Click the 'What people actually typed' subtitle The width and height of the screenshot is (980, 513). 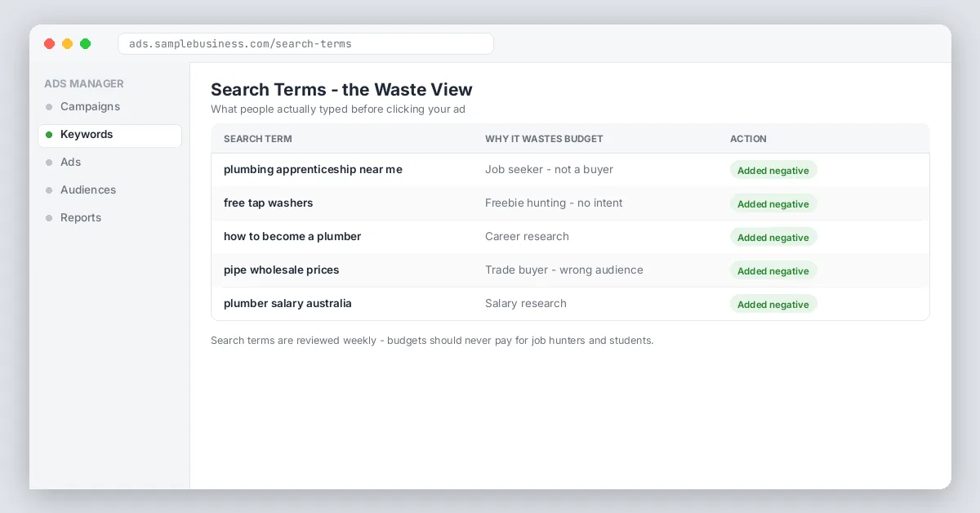pyautogui.click(x=338, y=109)
